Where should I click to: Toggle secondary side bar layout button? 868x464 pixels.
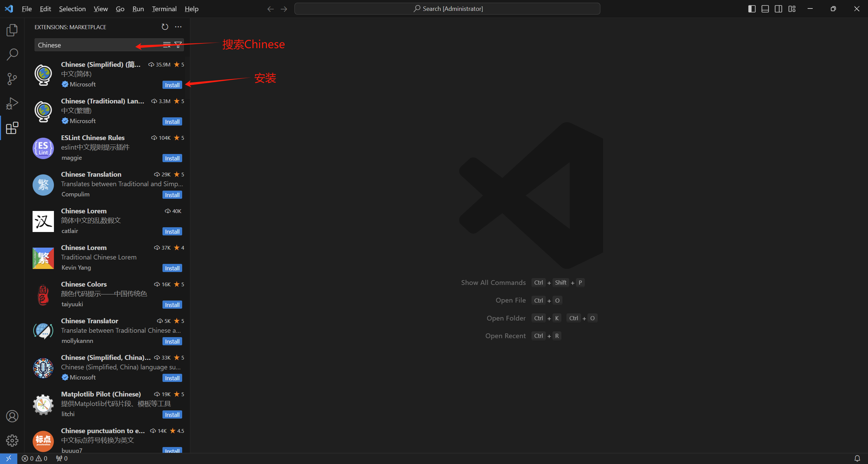[x=778, y=9]
